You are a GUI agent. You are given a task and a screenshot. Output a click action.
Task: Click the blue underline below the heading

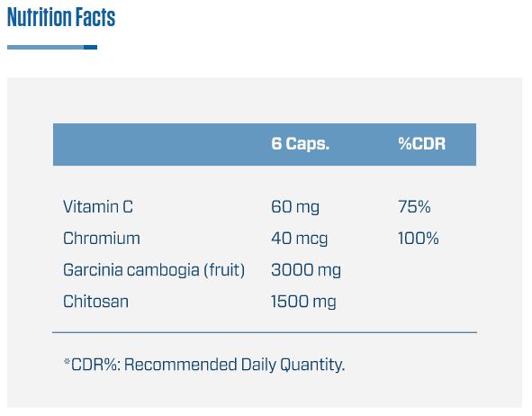click(52, 47)
